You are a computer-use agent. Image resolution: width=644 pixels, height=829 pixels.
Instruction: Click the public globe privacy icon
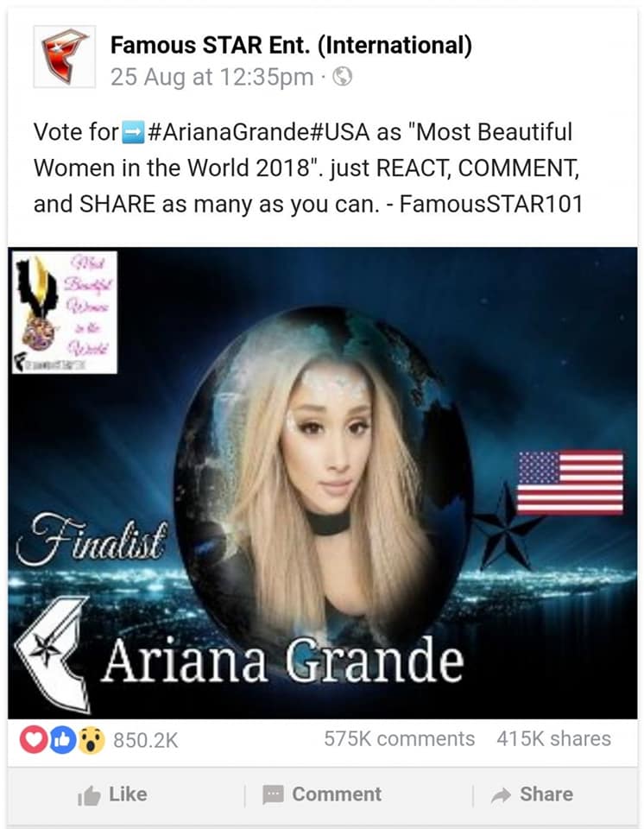(342, 77)
